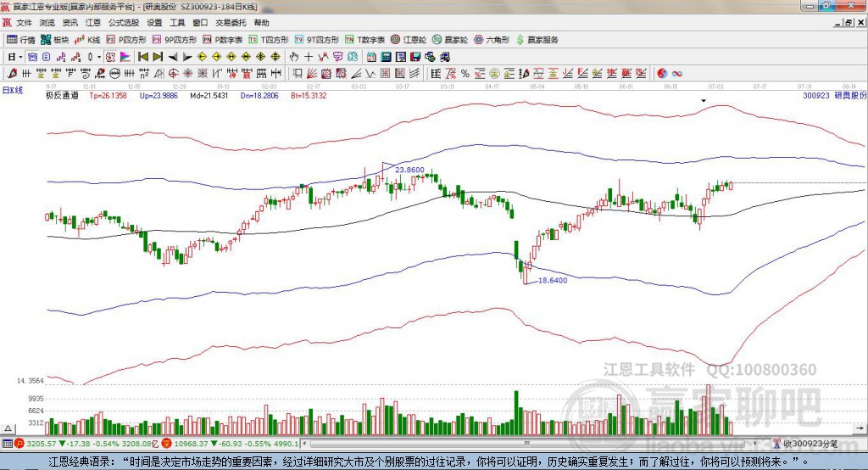Select the horizontal ellipse drawing tool
The height and width of the screenshot is (470, 868).
[114, 73]
